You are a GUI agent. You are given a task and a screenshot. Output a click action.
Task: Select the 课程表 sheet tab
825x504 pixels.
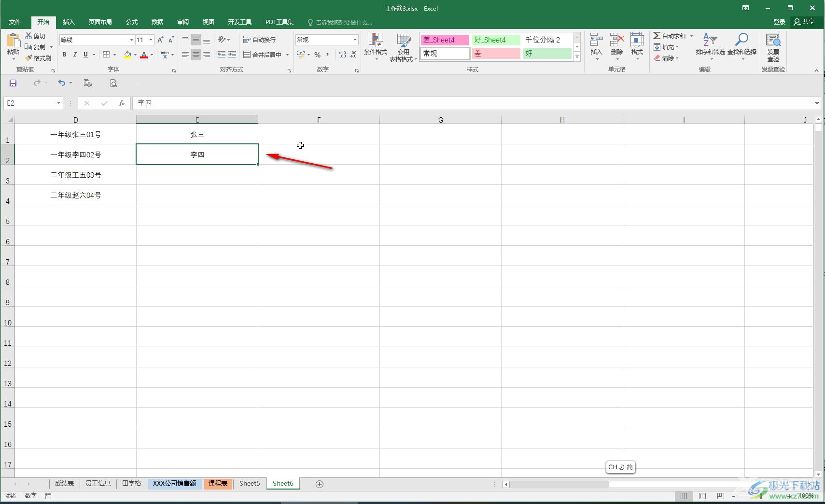[218, 483]
